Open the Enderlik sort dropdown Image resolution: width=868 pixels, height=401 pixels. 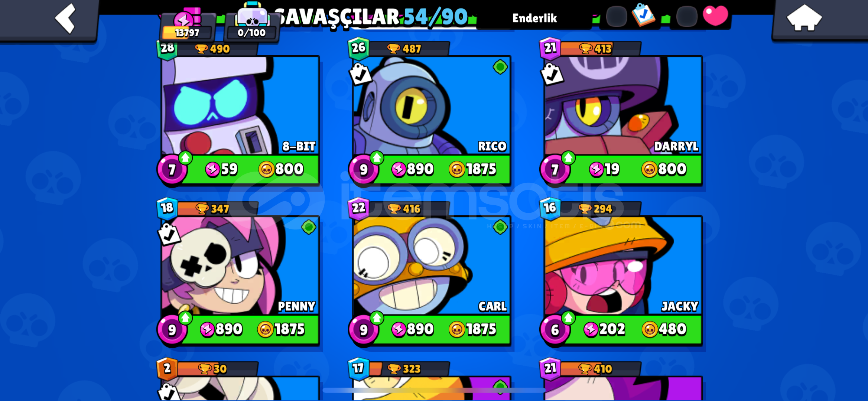click(534, 18)
